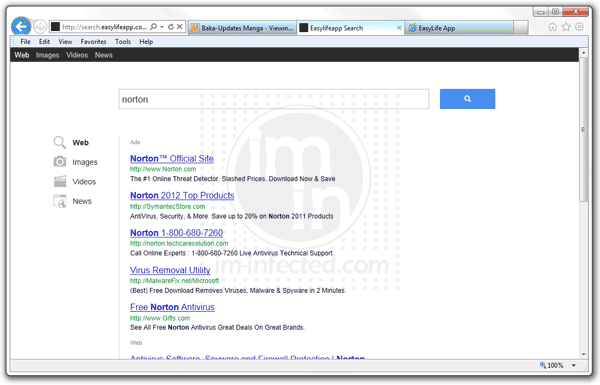Click the Images camera icon in sidebar

point(60,162)
